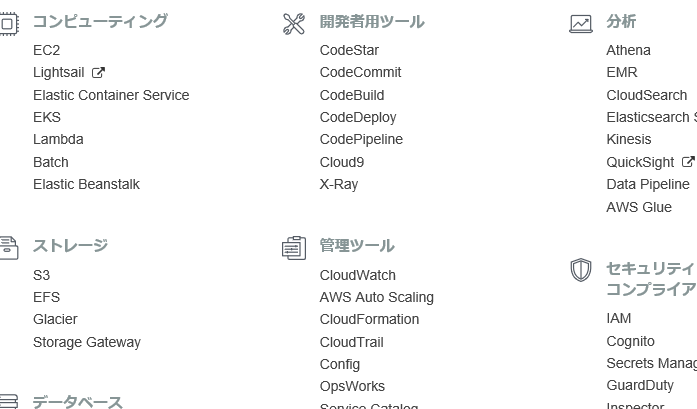Open Cognito

pyautogui.click(x=631, y=341)
